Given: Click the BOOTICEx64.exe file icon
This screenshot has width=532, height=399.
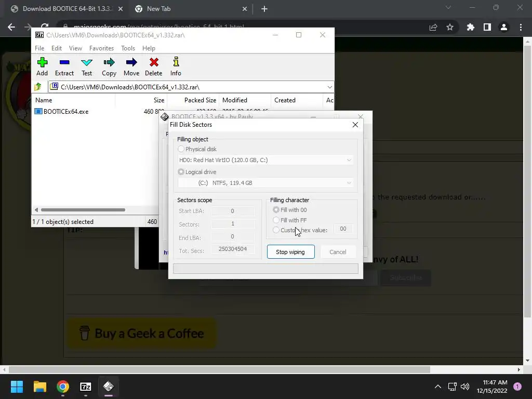Looking at the screenshot, I should 38,111.
